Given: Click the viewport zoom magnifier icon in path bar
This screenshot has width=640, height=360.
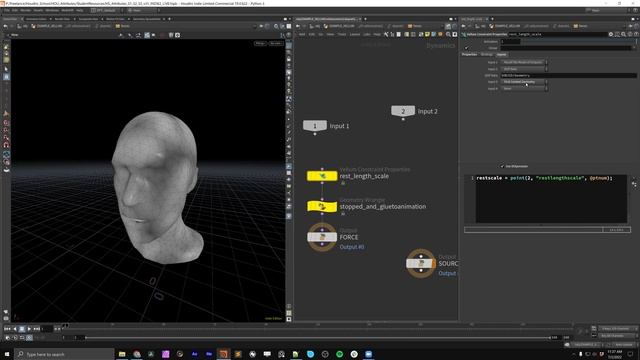Looking at the screenshot, I should 276,26.
